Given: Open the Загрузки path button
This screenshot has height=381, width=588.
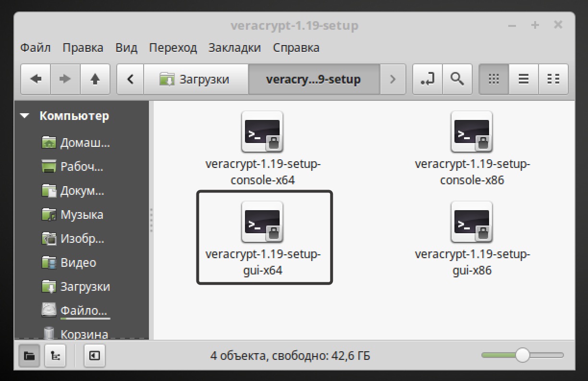Looking at the screenshot, I should point(196,79).
